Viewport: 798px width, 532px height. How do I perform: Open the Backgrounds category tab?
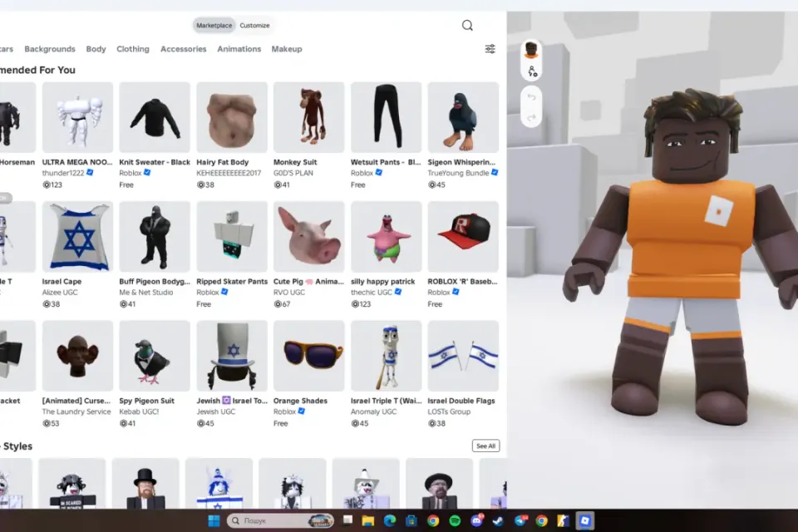point(50,49)
